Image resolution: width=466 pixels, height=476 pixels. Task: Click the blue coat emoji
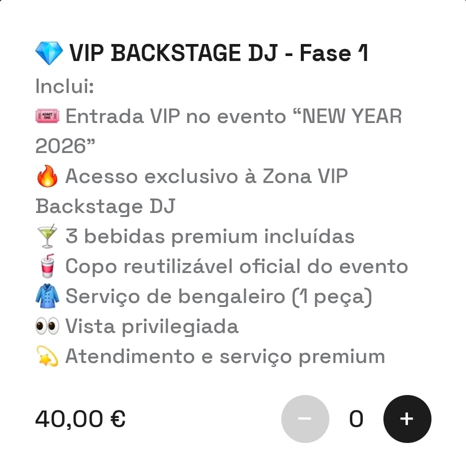(48, 296)
